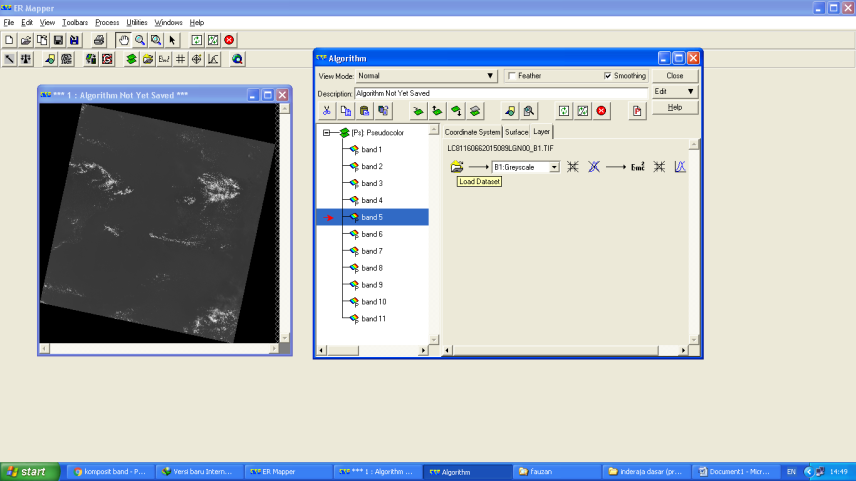
Task: Click the Cut scissors icon in Algorithm window
Action: tap(326, 111)
